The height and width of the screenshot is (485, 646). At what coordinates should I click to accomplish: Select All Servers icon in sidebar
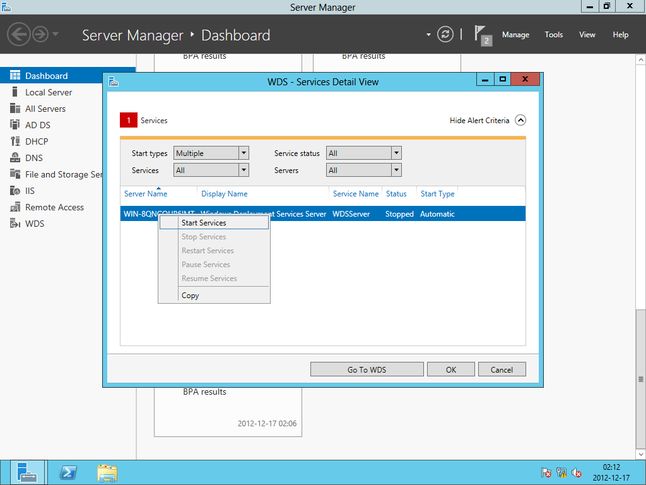point(15,108)
